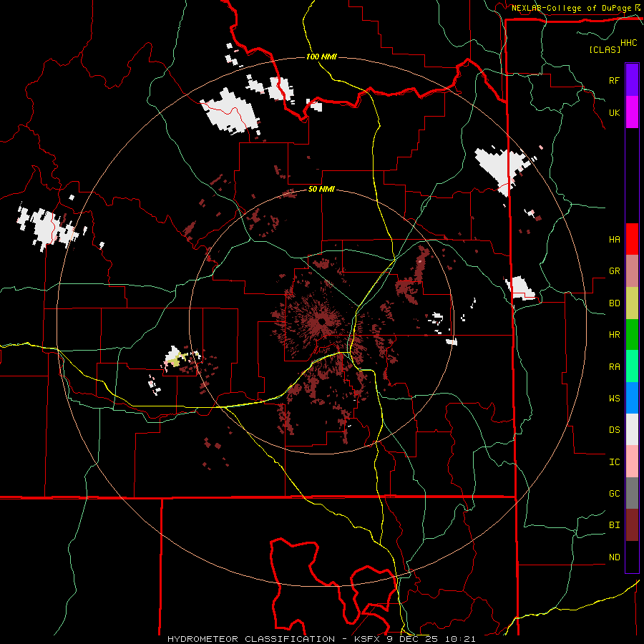Click the HHC product code label
Image resolution: width=644 pixels, height=644 pixels.
pyautogui.click(x=628, y=43)
